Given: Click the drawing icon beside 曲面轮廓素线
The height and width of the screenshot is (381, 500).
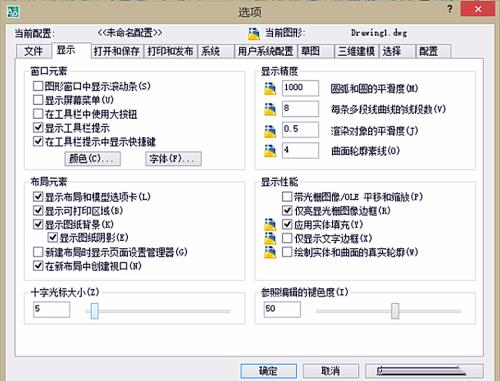Looking at the screenshot, I should pos(270,151).
